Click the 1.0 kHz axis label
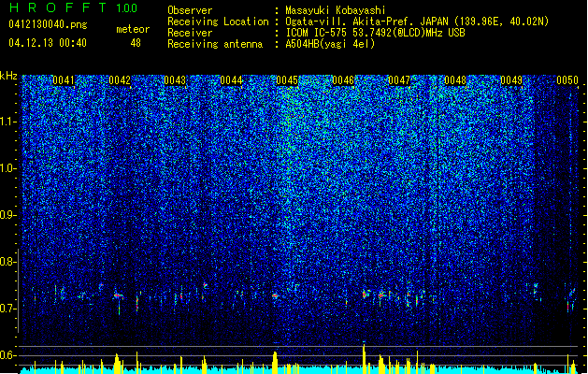588x374 pixels. coord(8,168)
